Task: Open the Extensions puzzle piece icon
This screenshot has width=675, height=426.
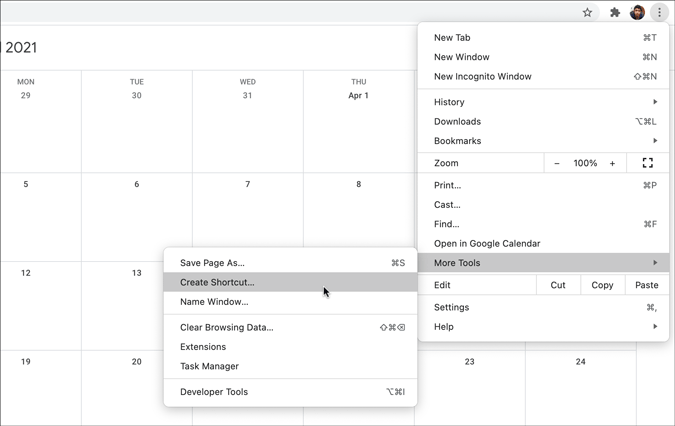Action: click(615, 12)
